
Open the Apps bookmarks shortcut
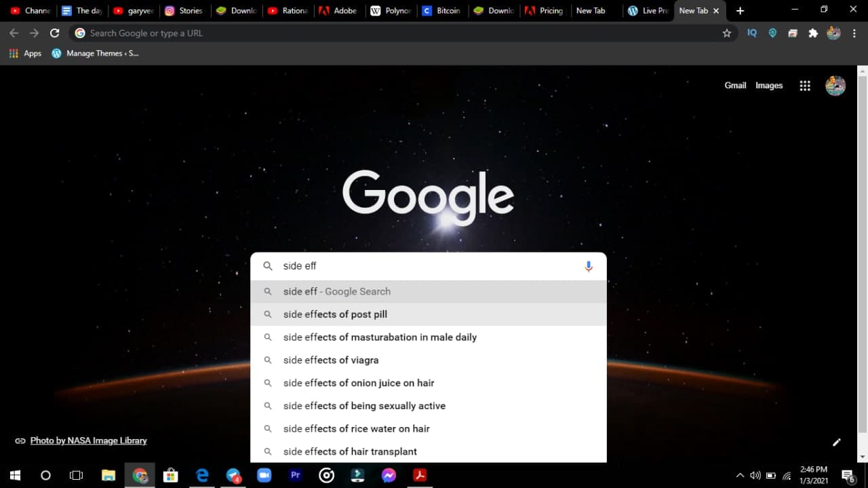click(x=25, y=53)
